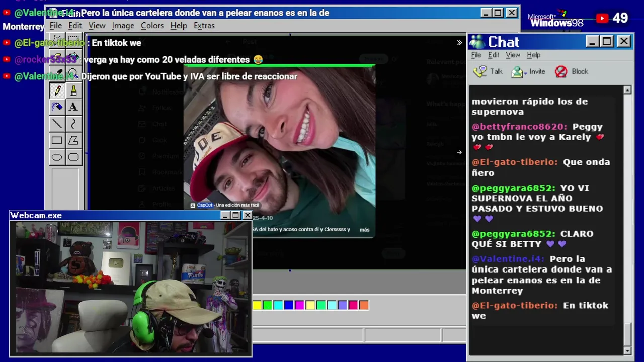This screenshot has height=362, width=644.
Task: Choose the Eraser tool in Paint toolbox
Action: pos(57,57)
